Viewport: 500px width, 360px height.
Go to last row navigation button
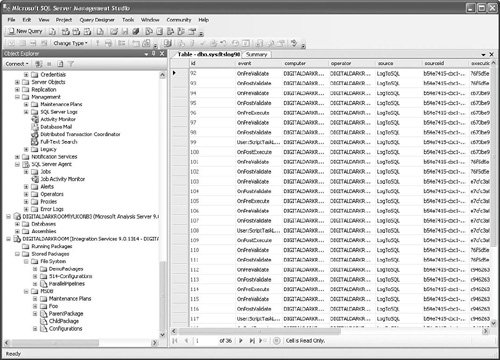(x=252, y=341)
